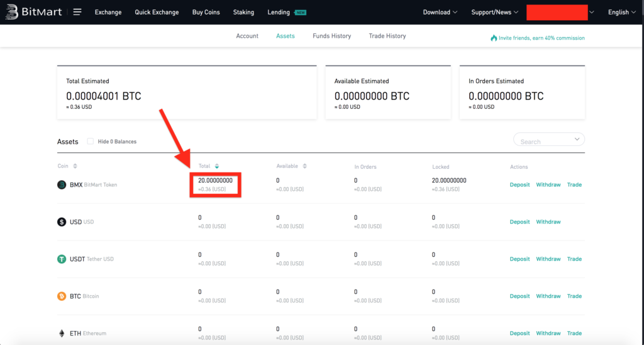Click Withdraw for BTC

(548, 296)
